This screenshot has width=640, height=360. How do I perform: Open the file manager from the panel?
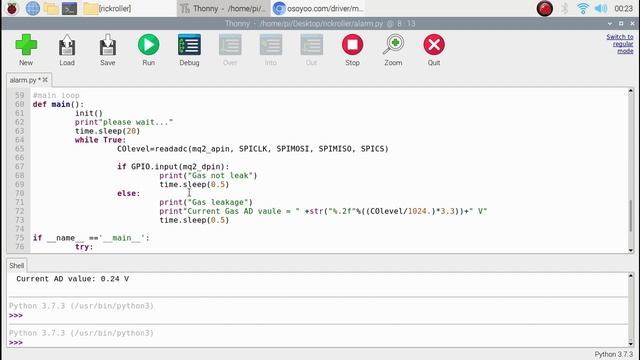51,8
